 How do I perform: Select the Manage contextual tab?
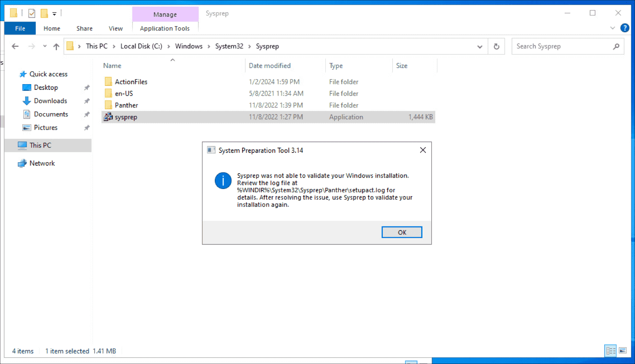[x=165, y=15]
